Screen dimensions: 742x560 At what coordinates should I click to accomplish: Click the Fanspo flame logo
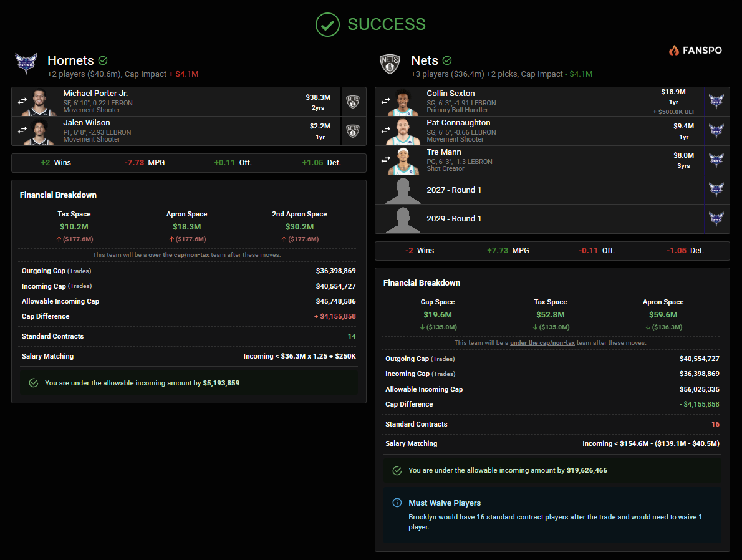pos(674,50)
